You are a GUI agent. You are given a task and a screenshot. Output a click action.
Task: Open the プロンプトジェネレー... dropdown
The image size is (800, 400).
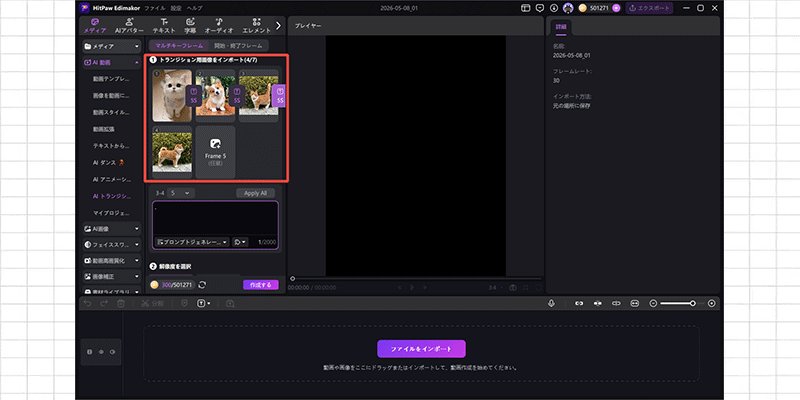point(192,242)
